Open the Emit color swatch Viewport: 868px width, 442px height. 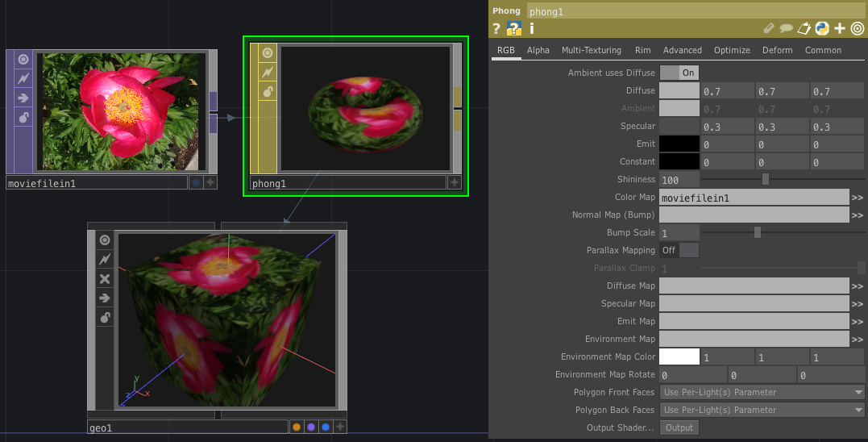click(679, 144)
